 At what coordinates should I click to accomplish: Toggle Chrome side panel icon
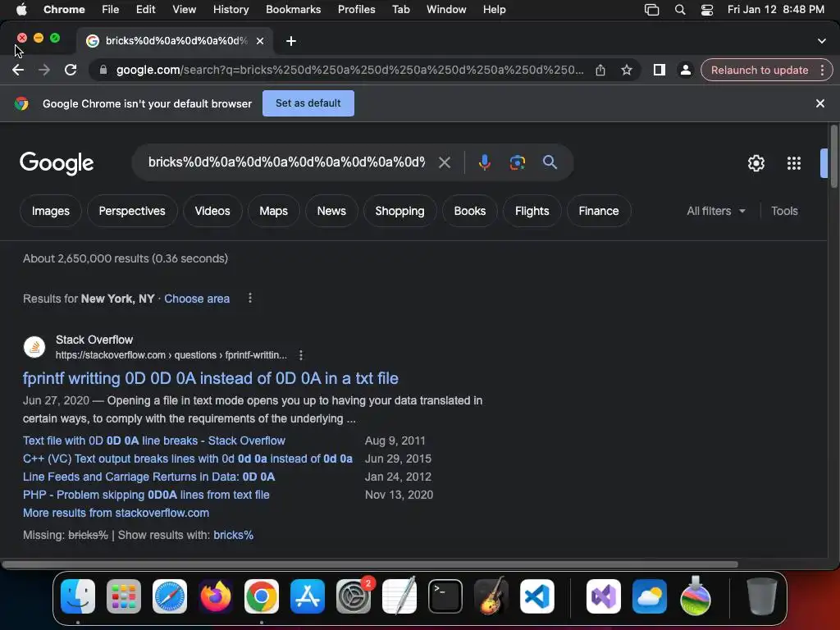coord(660,71)
